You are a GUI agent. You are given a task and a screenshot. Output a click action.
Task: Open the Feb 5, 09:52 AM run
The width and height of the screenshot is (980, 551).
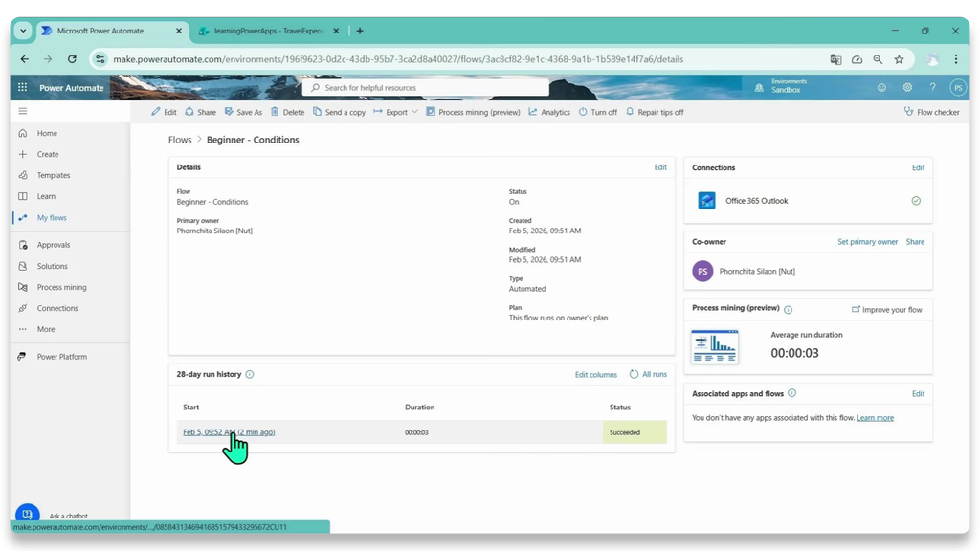tap(229, 432)
